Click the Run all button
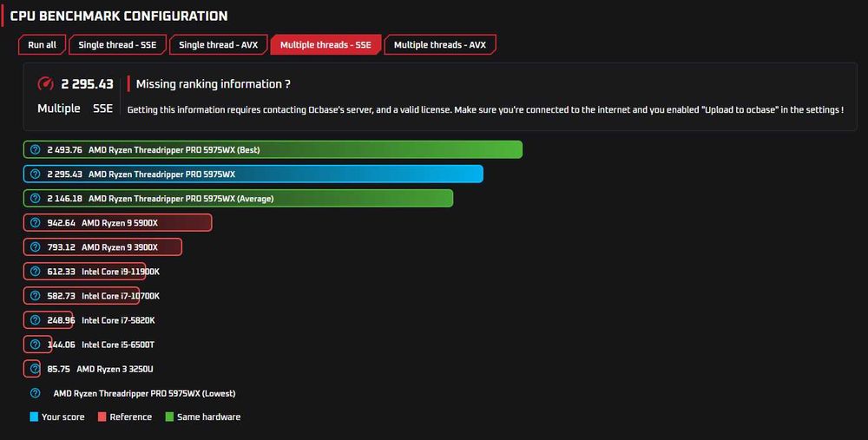The image size is (868, 440). [42, 45]
